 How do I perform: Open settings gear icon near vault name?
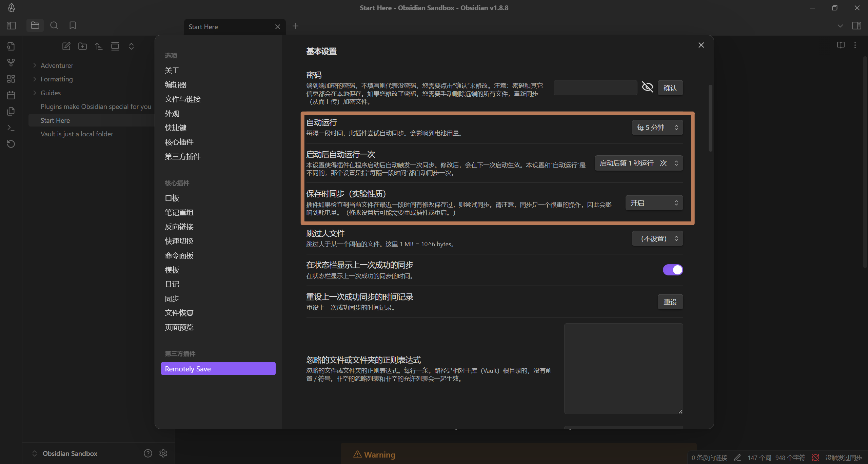tap(163, 453)
